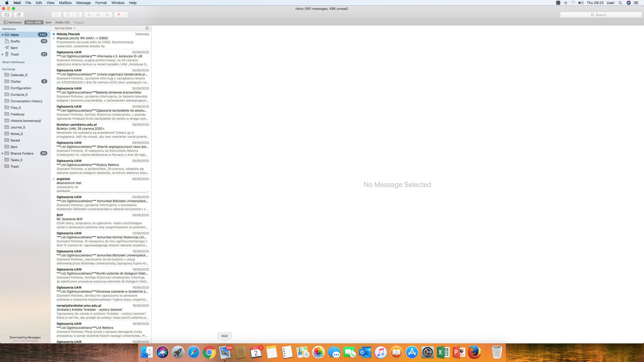The height and width of the screenshot is (362, 644).
Task: Switch to Drafts (10) in favorites bar
Action: [62, 22]
